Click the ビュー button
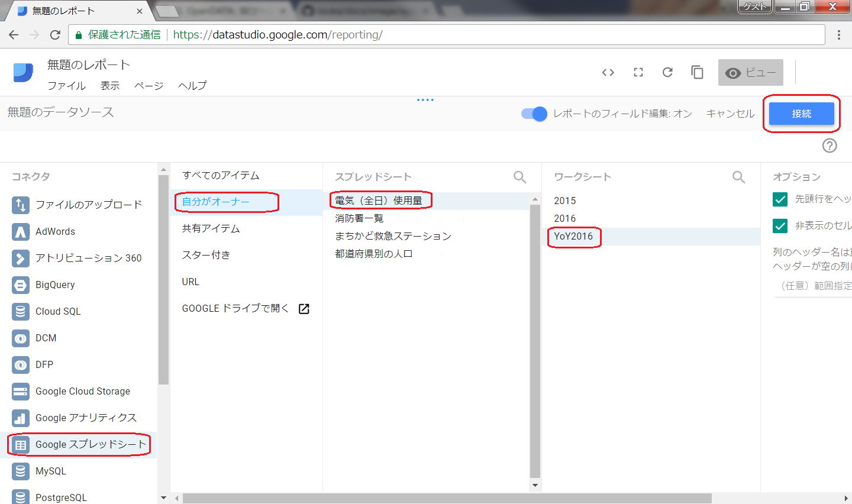Screen dimensions: 852x504 point(751,72)
